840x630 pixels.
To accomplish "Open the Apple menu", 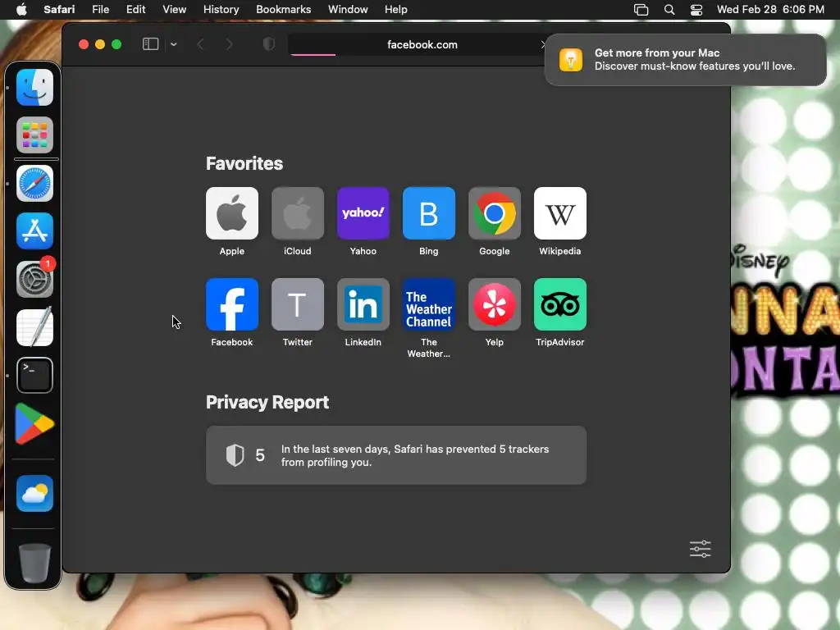I will (21, 10).
